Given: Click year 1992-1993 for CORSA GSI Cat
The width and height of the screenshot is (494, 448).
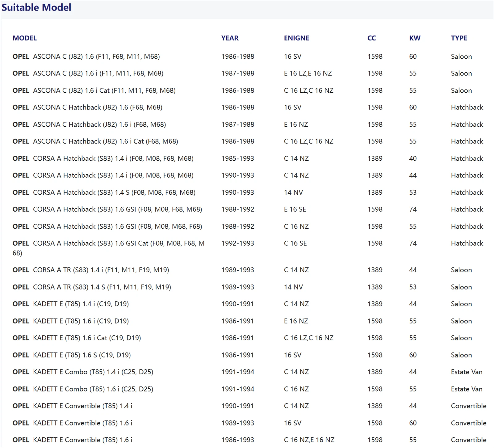Looking at the screenshot, I should 238,243.
